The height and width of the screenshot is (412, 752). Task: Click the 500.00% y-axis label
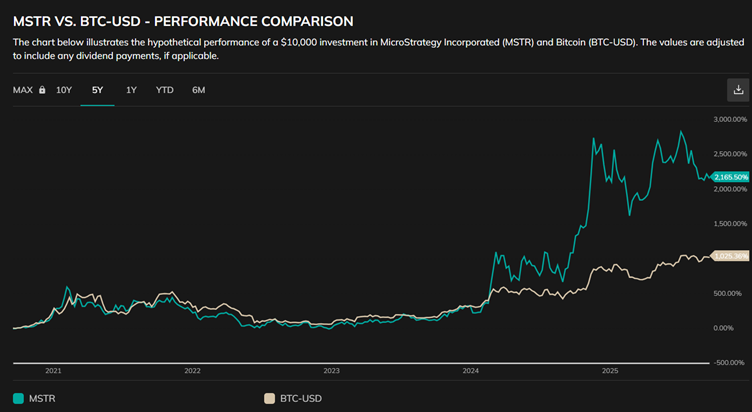[x=730, y=293]
